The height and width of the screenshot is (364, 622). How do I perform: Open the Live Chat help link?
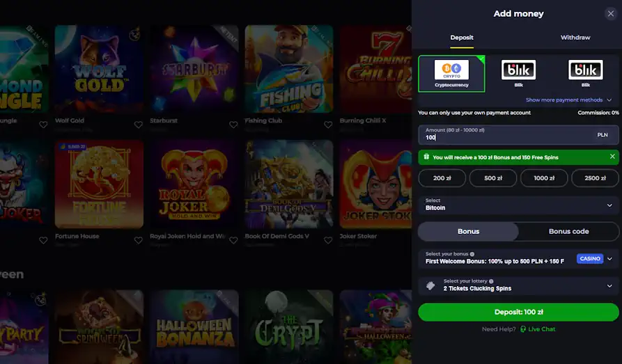coord(541,329)
